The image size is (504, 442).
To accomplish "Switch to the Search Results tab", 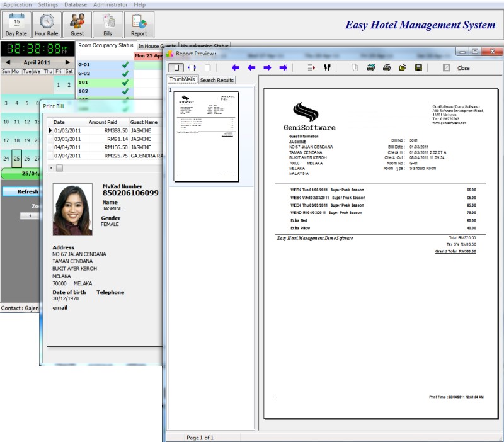I will tap(217, 80).
